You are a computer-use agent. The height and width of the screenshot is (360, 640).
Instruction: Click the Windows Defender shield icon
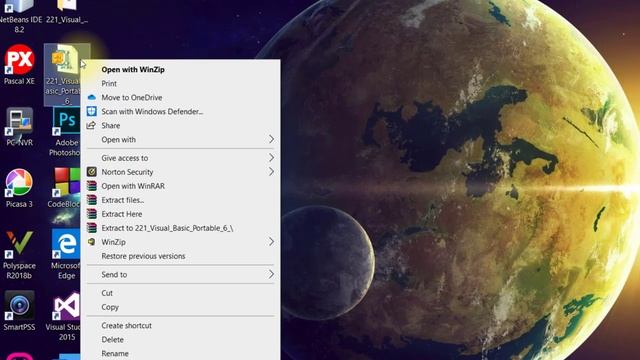tap(92, 111)
